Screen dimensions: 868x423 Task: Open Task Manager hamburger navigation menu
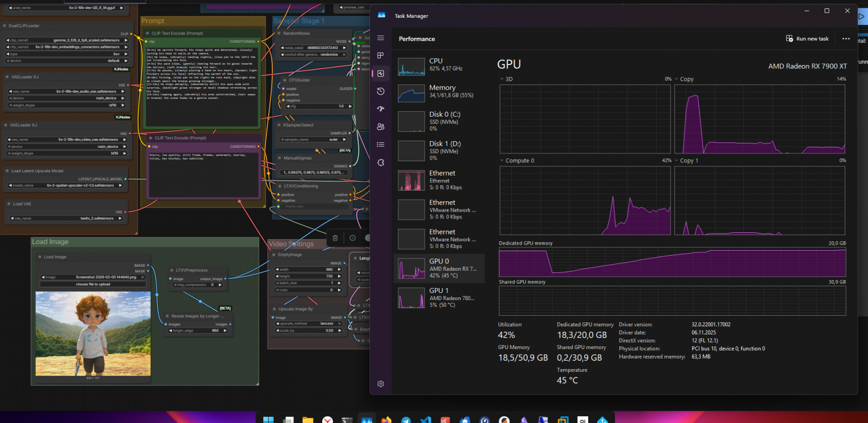381,38
